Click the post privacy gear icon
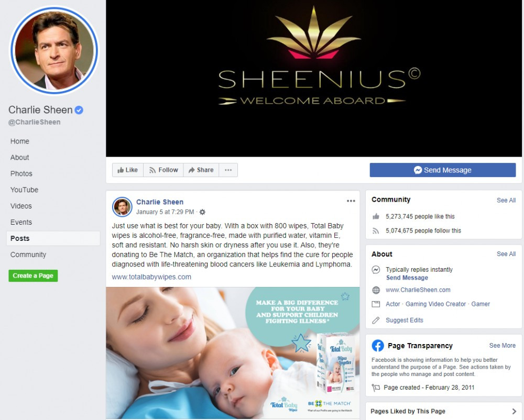Screen dimensions: 524x420 pos(202,212)
